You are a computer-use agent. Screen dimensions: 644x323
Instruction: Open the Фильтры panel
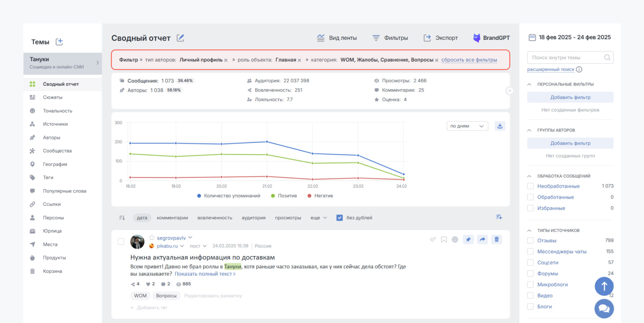pyautogui.click(x=390, y=38)
